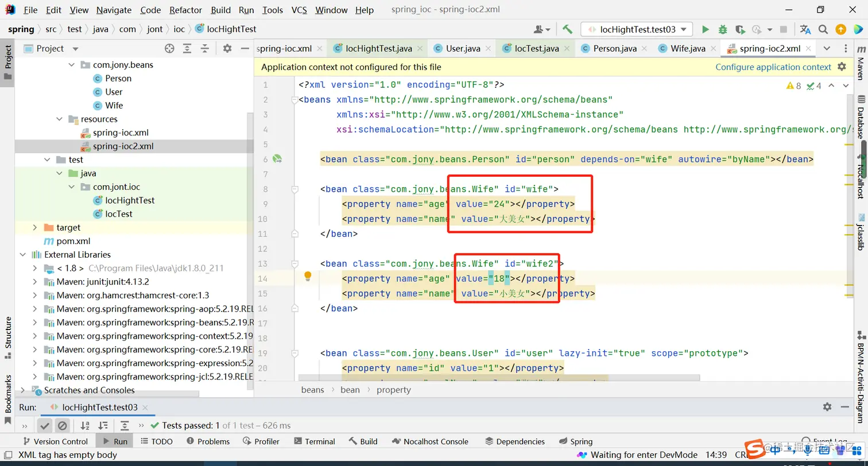
Task: Open the Run panel gear settings
Action: (827, 407)
